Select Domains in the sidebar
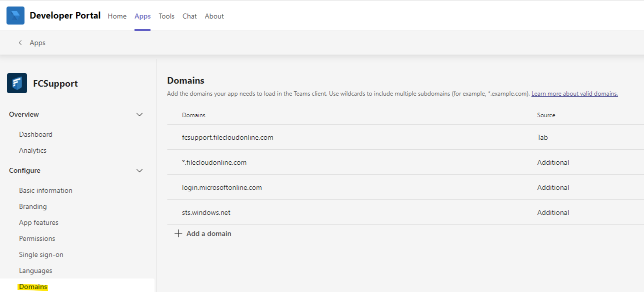This screenshot has width=644, height=292. click(33, 287)
